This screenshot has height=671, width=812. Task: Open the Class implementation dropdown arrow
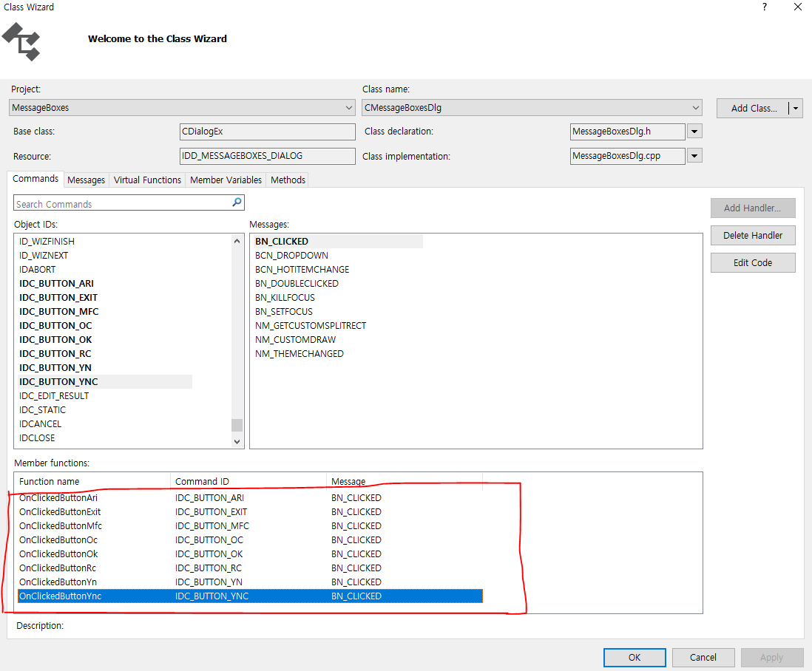pos(694,156)
